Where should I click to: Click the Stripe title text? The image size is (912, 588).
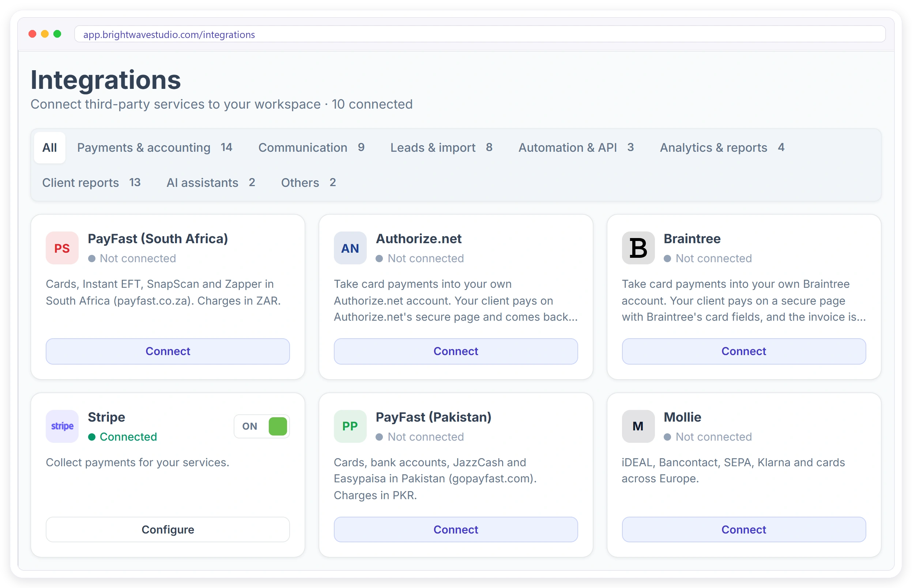pyautogui.click(x=106, y=417)
